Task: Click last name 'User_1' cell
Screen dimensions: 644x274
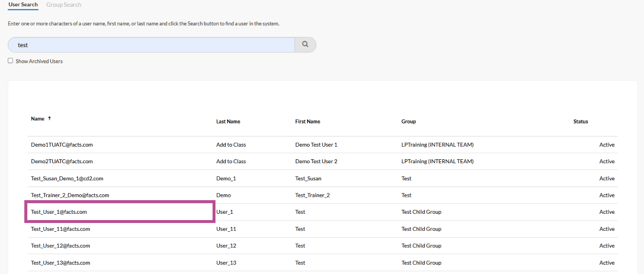Action: coord(225,212)
